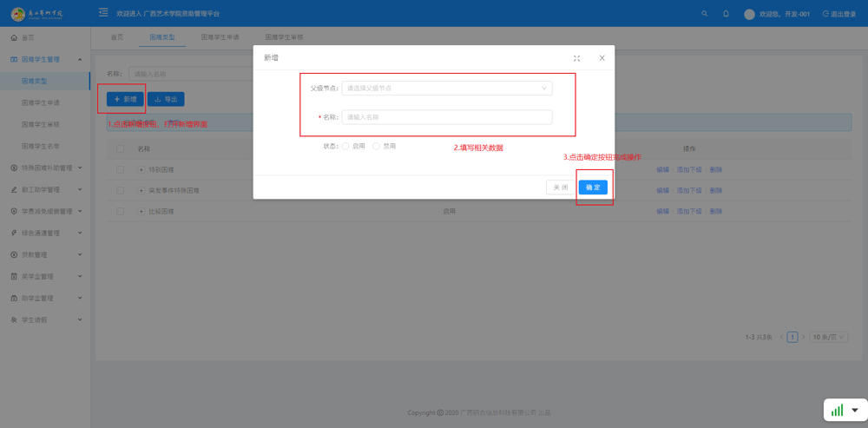The height and width of the screenshot is (428, 868).
Task: Expand the 勤工助学管理 chevron
Action: [x=80, y=189]
